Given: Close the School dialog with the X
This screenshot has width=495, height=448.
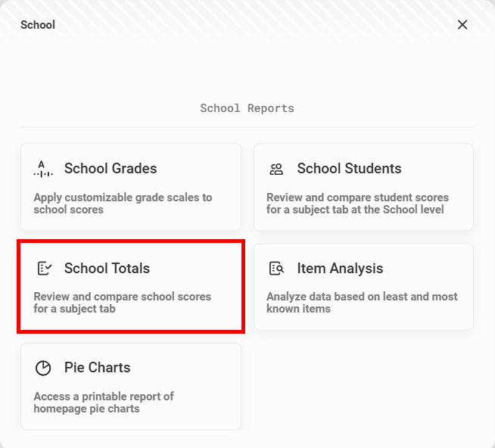Looking at the screenshot, I should click(x=462, y=25).
